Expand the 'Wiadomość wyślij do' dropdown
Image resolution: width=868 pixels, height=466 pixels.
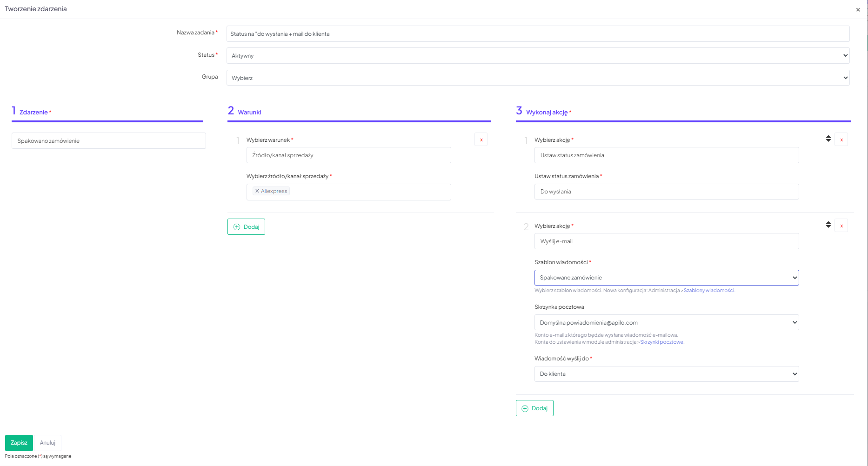pyautogui.click(x=666, y=374)
